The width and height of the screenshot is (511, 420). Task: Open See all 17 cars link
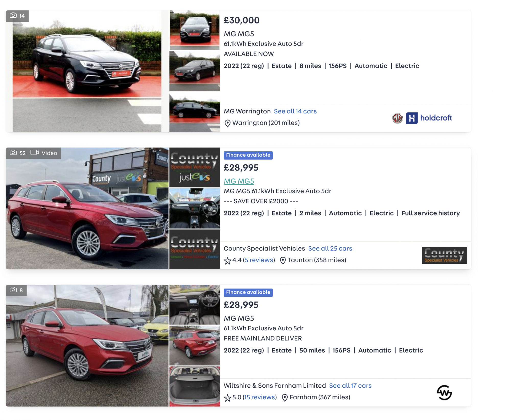(x=350, y=386)
